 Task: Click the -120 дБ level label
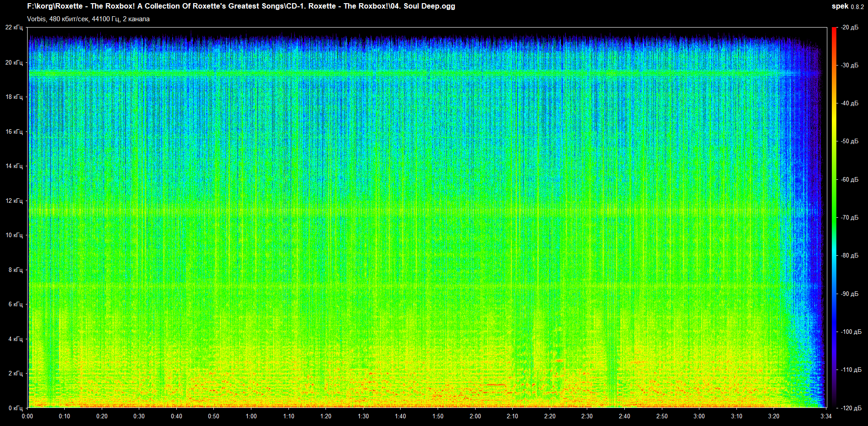pyautogui.click(x=850, y=408)
